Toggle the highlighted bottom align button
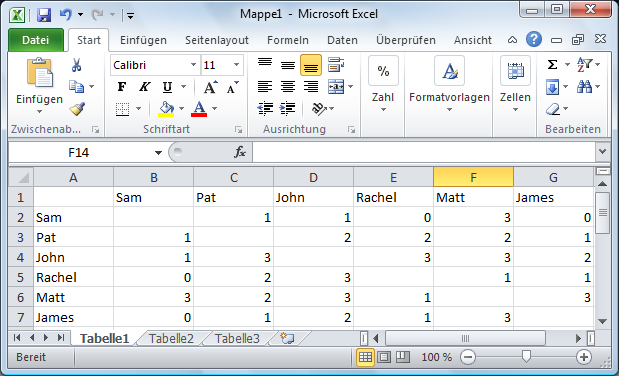619x376 pixels. 311,65
